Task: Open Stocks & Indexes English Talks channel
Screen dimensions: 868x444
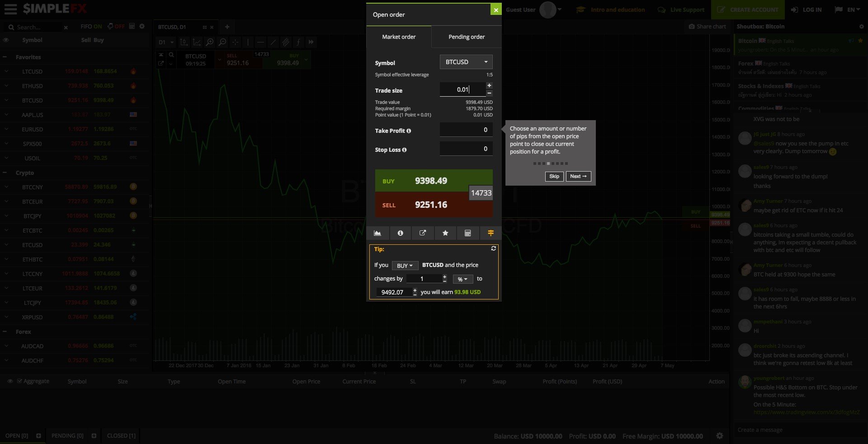Action: 800,90
